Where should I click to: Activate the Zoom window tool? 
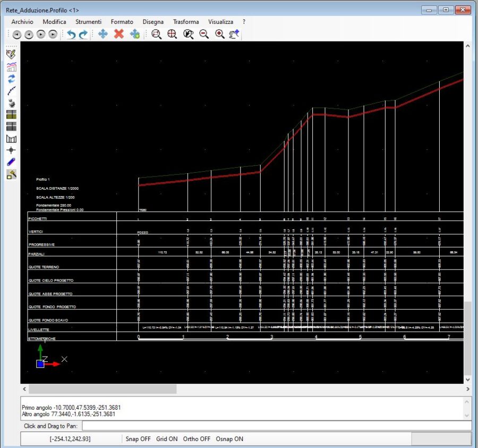(x=156, y=34)
